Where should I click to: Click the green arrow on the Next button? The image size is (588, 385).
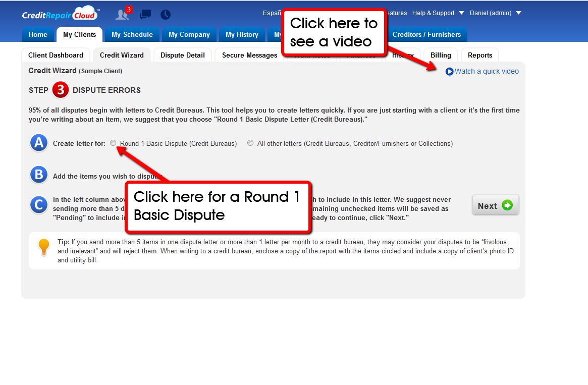pos(507,205)
